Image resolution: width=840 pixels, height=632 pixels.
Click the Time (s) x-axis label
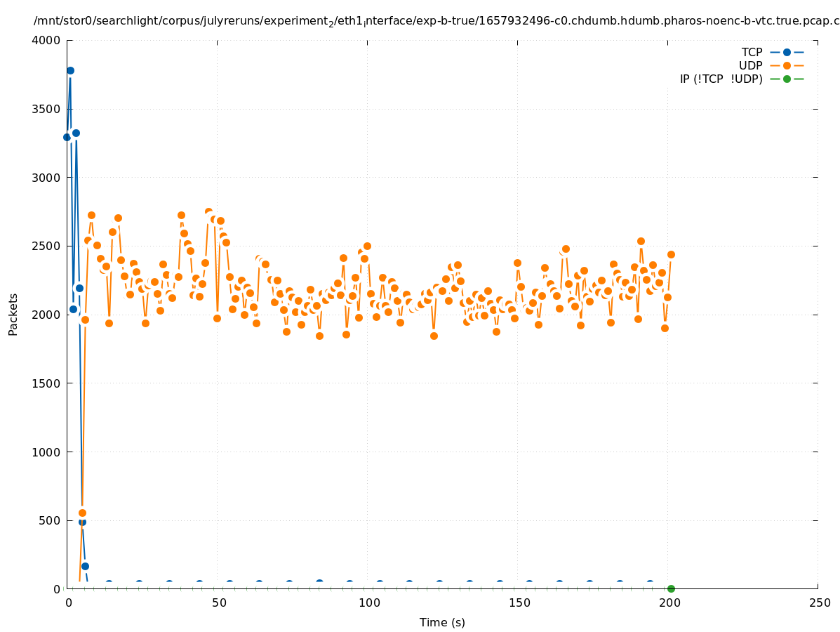coord(442,622)
